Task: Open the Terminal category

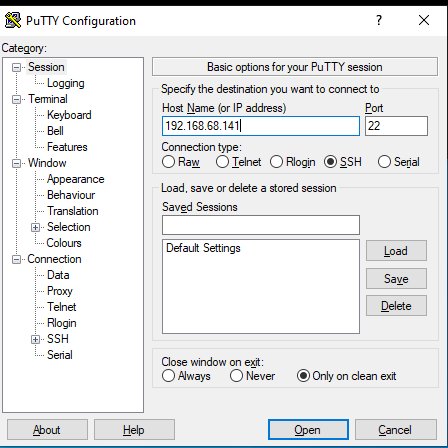Action: click(48, 99)
